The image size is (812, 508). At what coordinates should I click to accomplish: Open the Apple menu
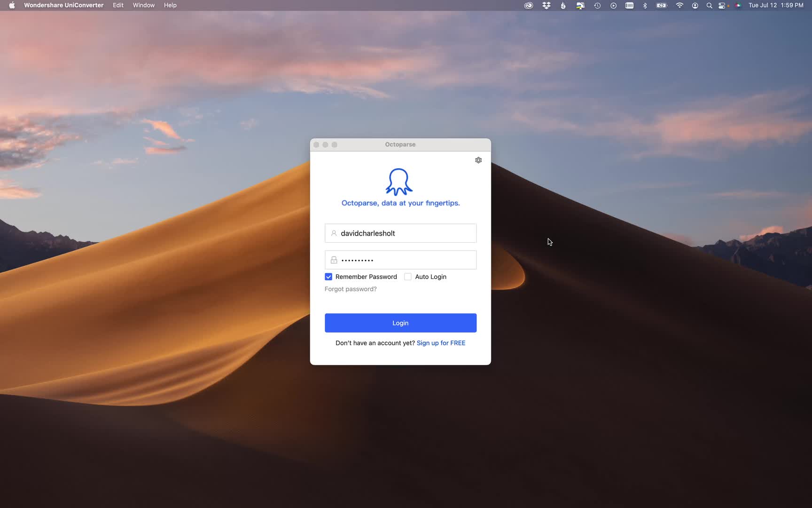(x=12, y=5)
